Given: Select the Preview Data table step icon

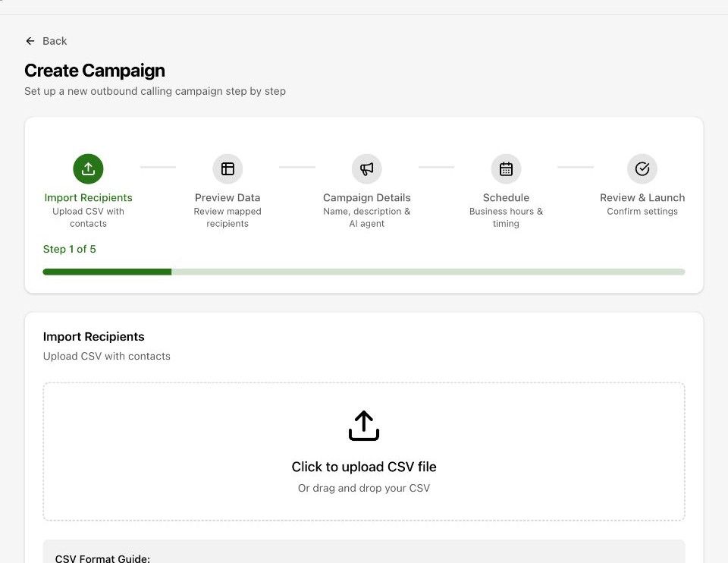Looking at the screenshot, I should tap(227, 168).
